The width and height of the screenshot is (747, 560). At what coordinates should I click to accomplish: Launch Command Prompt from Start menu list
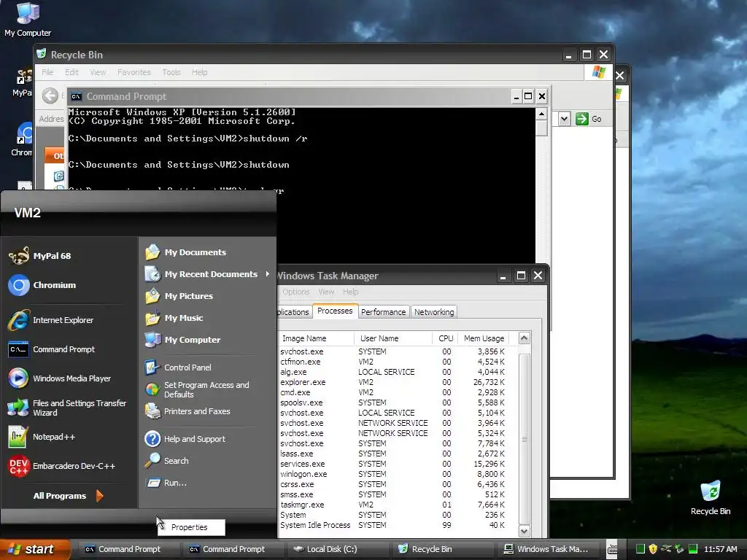coord(52,349)
